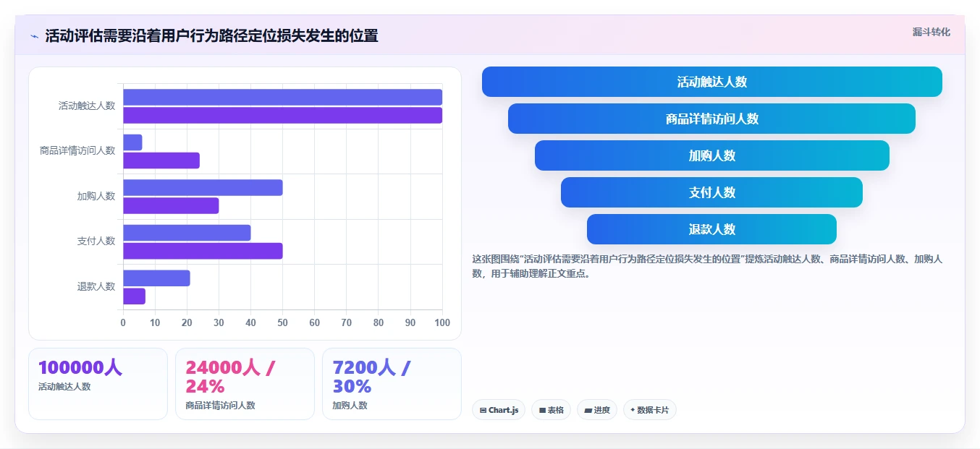The height and width of the screenshot is (449, 980).
Task: Click the 0 tick on the x-axis
Action: (123, 322)
